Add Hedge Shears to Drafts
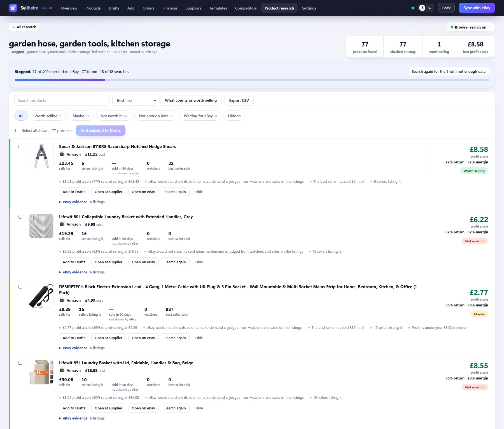 pos(74,192)
